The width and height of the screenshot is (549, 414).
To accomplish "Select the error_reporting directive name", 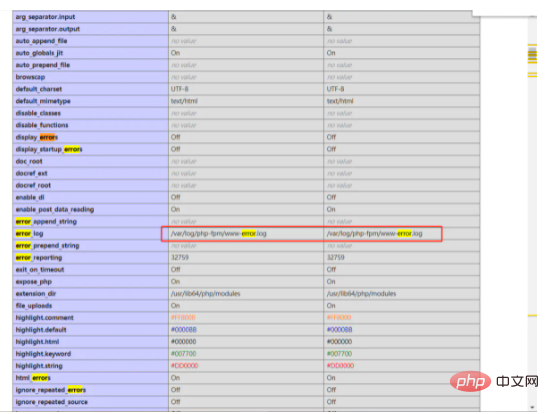I will coord(39,257).
